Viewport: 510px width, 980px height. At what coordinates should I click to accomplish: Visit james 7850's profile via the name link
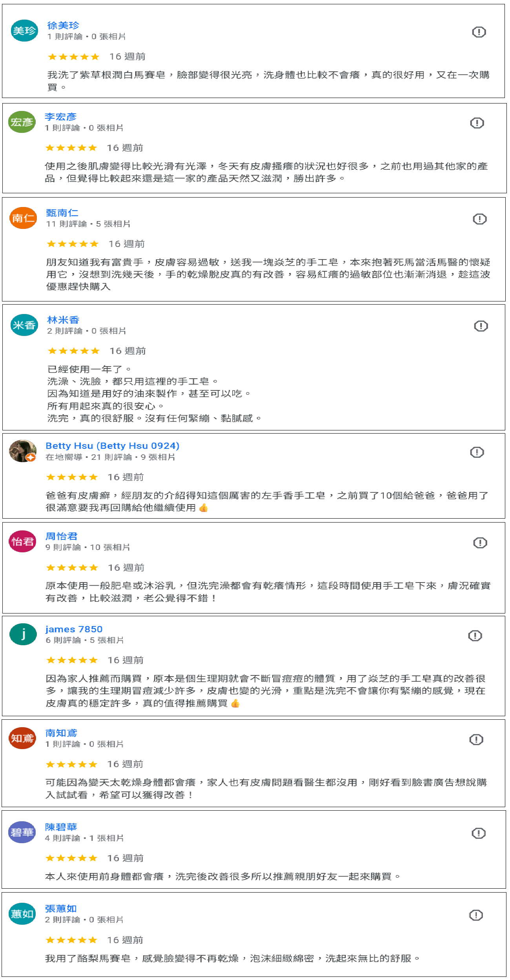point(74,629)
